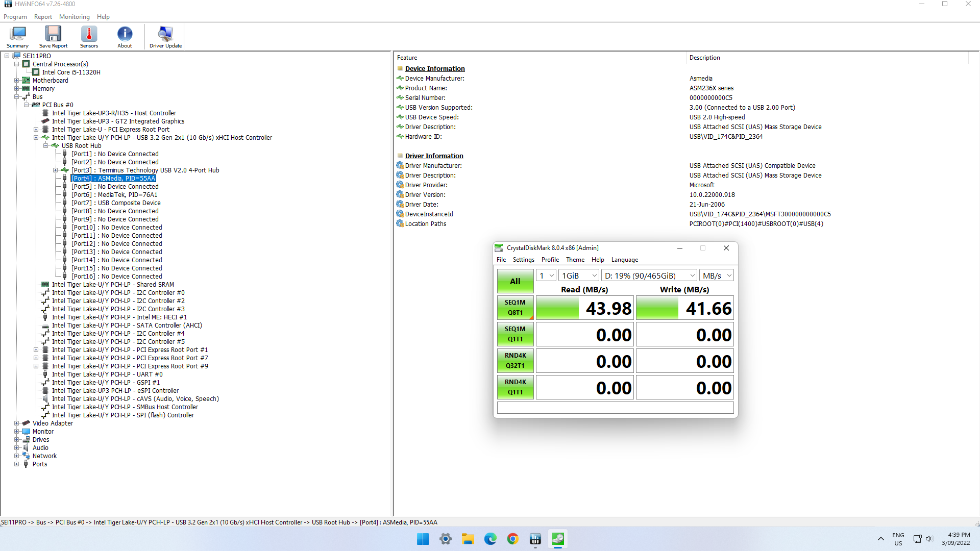Image resolution: width=980 pixels, height=551 pixels.
Task: Click the Network tree icon
Action: [x=26, y=456]
